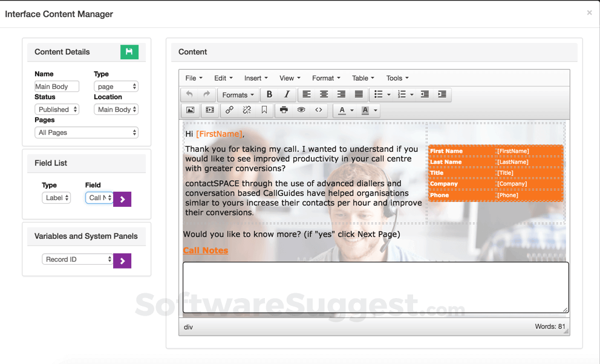Click the Print icon in the toolbar
This screenshot has height=364, width=600.
tap(284, 110)
